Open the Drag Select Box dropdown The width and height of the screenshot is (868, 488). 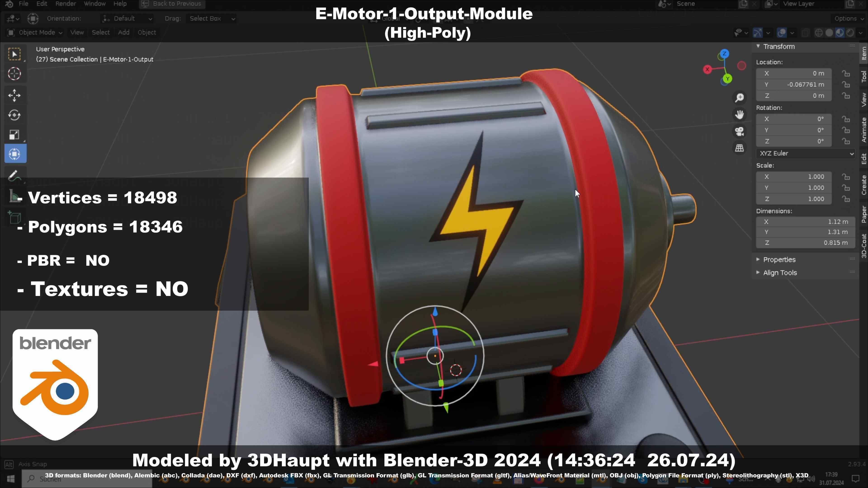(211, 19)
